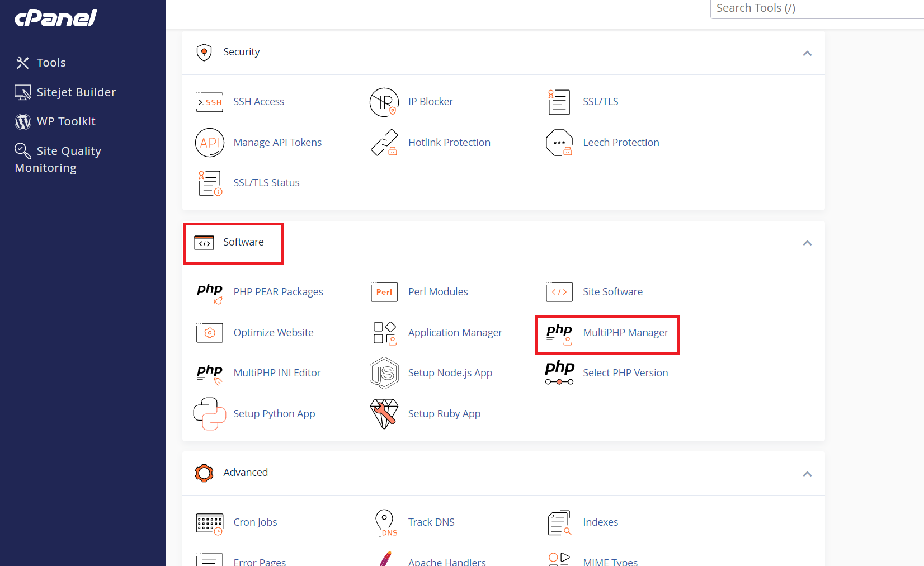924x566 pixels.
Task: Open the IP Blocker link
Action: pos(431,102)
